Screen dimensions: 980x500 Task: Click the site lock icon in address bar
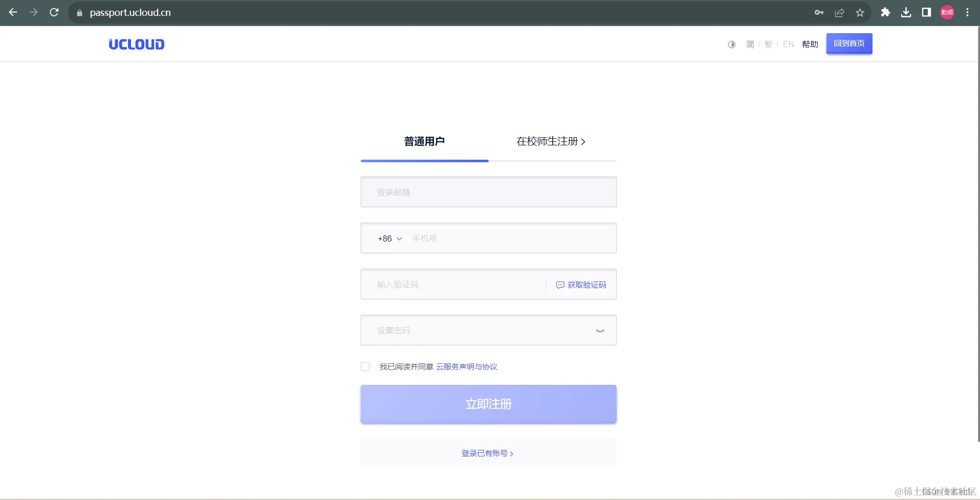tap(79, 13)
